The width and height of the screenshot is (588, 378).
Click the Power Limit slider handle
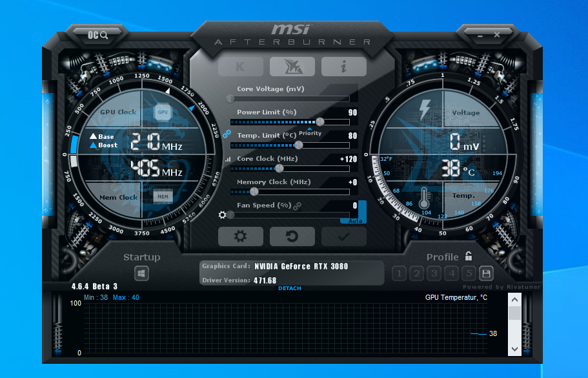point(320,121)
